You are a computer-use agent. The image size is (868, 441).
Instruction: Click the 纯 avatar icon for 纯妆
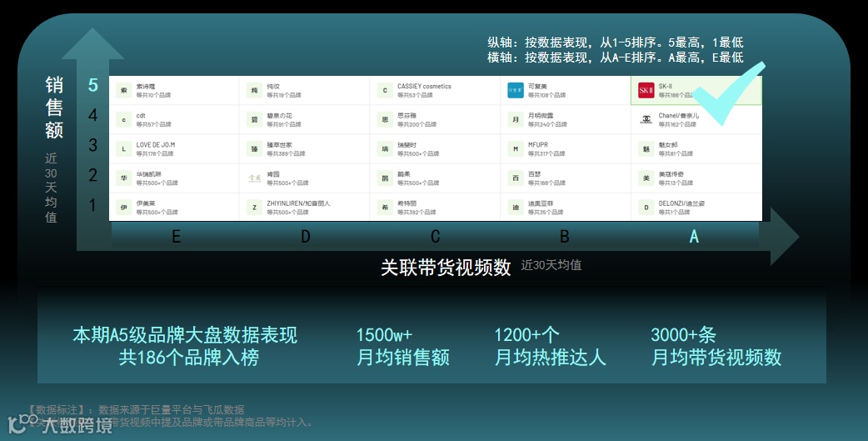tap(255, 90)
